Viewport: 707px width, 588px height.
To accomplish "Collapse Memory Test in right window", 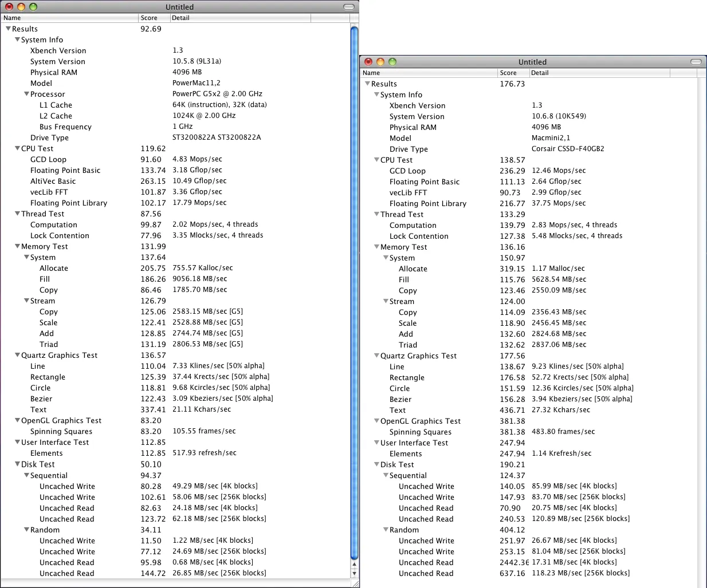I will click(376, 247).
